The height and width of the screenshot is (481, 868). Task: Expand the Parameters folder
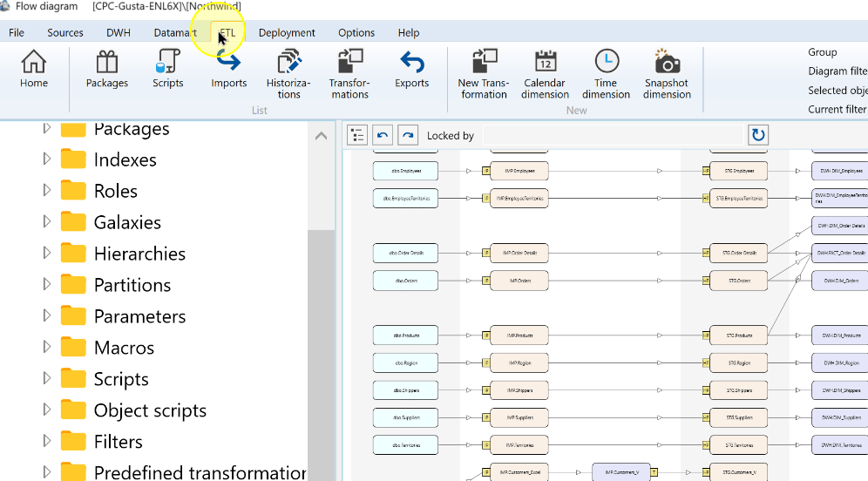[x=47, y=316]
